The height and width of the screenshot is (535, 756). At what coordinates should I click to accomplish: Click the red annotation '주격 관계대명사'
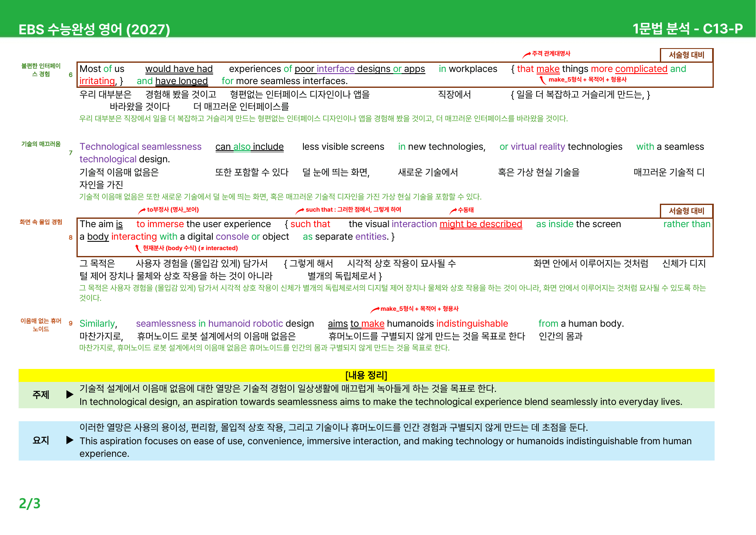[551, 54]
